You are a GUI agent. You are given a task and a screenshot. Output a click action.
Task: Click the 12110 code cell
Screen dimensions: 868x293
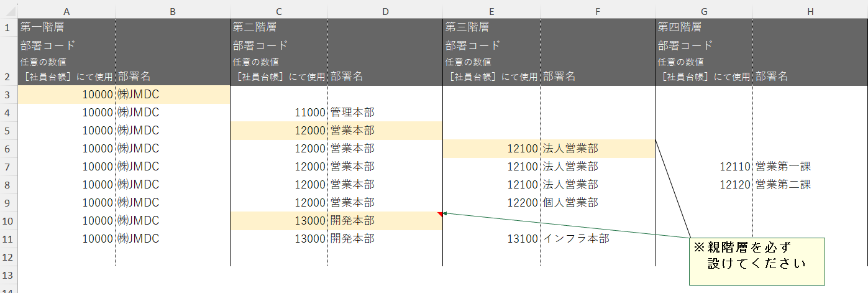(x=704, y=167)
